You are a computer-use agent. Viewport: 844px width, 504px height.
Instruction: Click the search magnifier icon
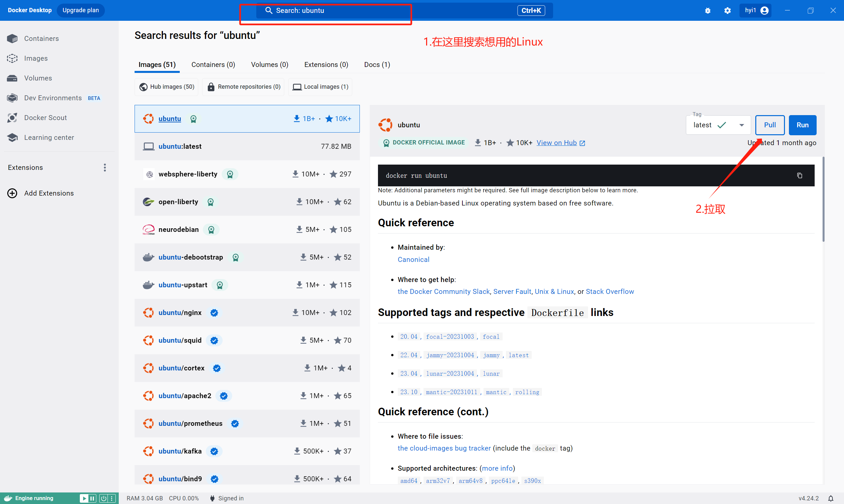point(268,11)
